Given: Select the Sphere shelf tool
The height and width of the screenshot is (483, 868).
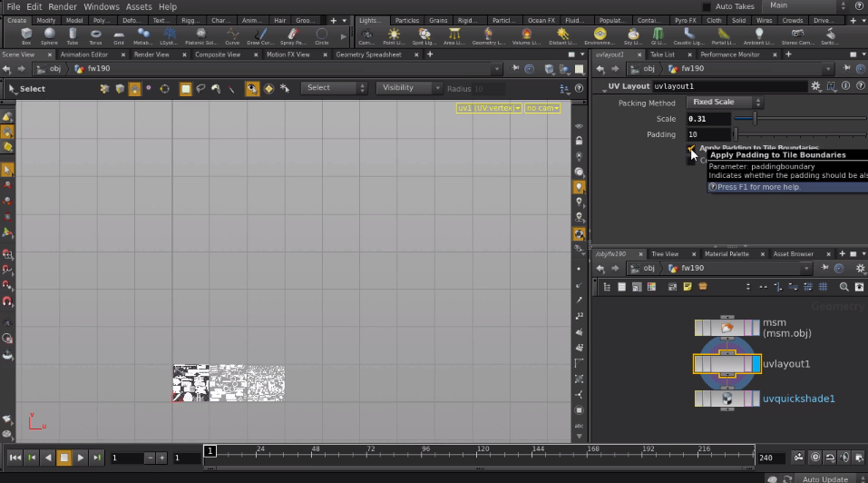Looking at the screenshot, I should point(49,36).
